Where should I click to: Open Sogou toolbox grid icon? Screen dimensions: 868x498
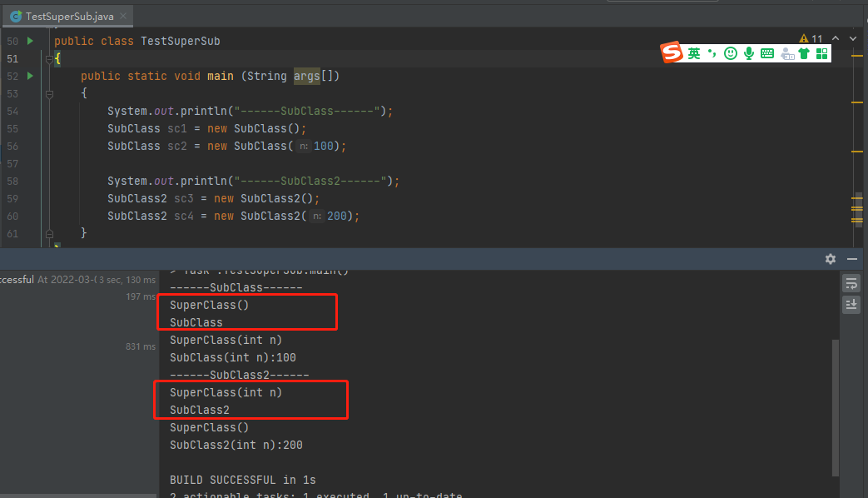822,53
